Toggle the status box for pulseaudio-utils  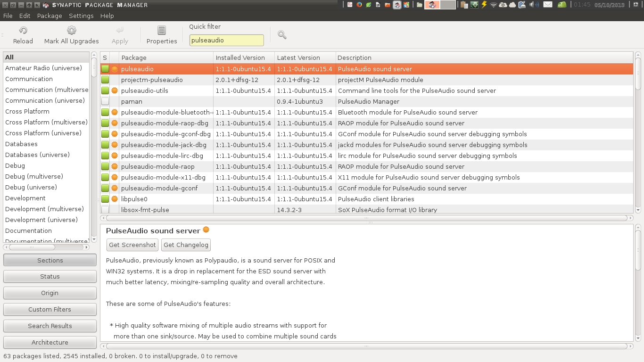105,90
